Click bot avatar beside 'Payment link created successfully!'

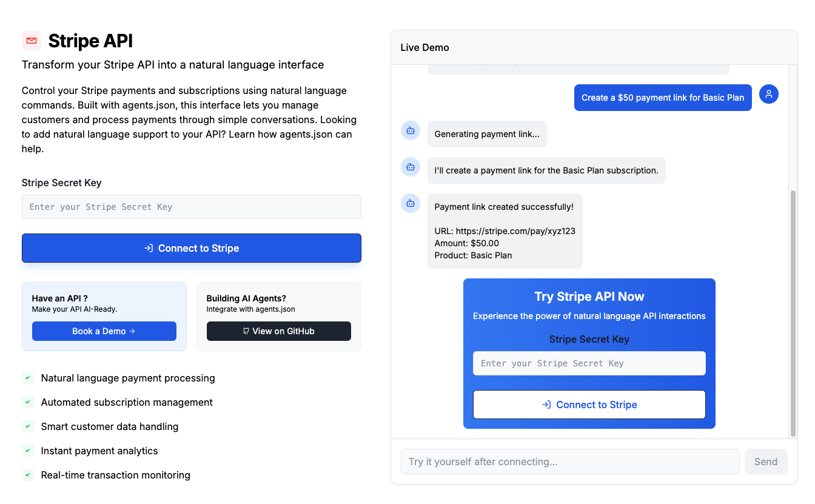pos(411,203)
